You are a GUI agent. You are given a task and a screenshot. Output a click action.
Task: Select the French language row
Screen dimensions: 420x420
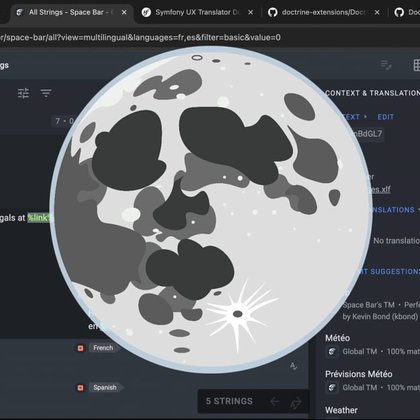pyautogui.click(x=103, y=348)
